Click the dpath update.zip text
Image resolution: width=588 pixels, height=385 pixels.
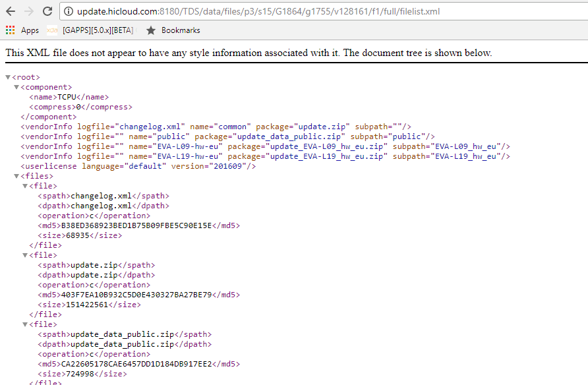94,275
